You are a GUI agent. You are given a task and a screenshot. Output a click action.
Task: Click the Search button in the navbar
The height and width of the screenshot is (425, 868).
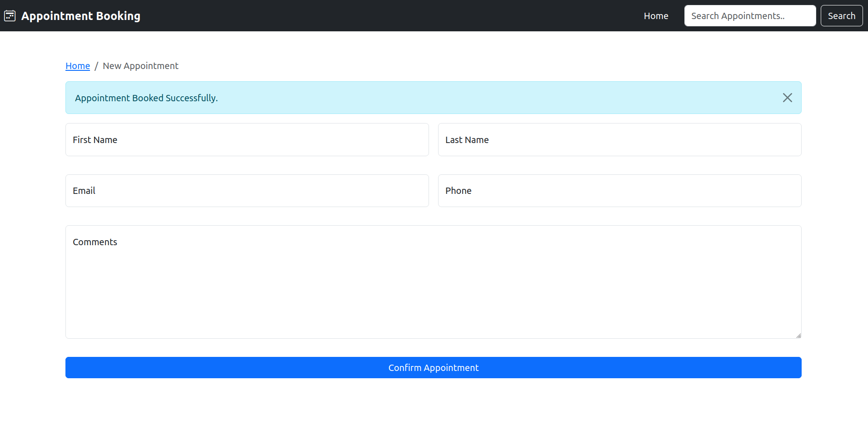[841, 15]
